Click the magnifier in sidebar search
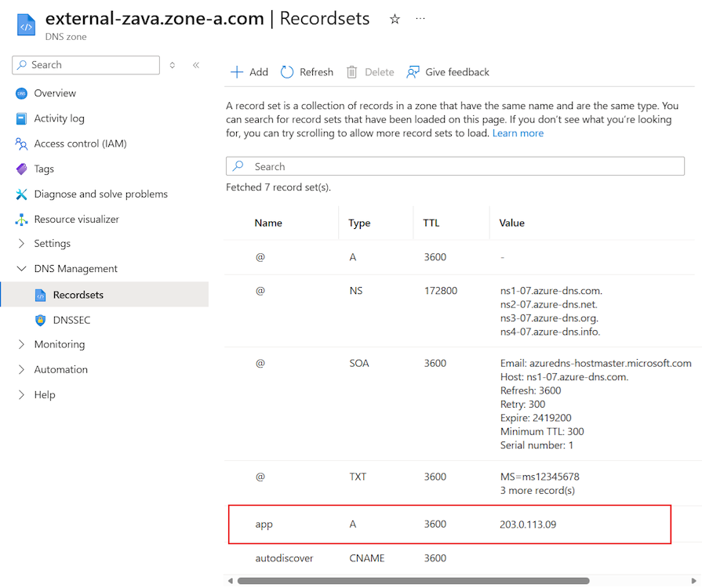 click(21, 65)
